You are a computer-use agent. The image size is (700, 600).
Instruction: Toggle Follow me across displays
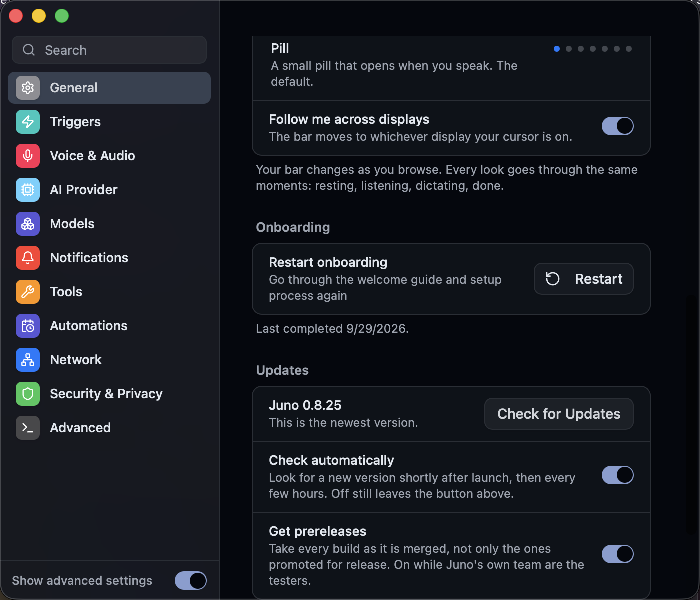pos(618,126)
